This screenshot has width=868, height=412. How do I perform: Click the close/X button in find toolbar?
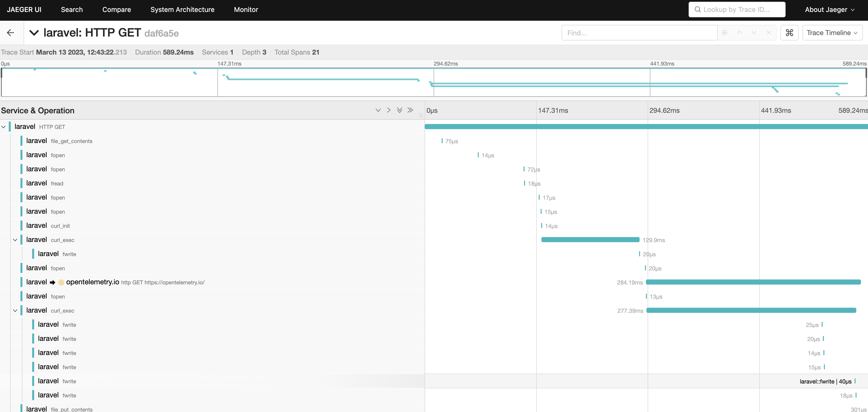[768, 33]
